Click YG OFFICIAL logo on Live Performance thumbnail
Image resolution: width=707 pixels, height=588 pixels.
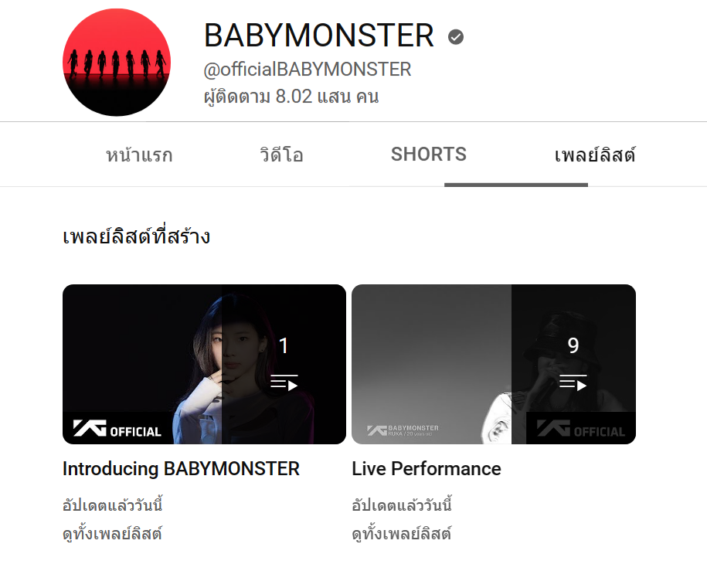(x=581, y=429)
